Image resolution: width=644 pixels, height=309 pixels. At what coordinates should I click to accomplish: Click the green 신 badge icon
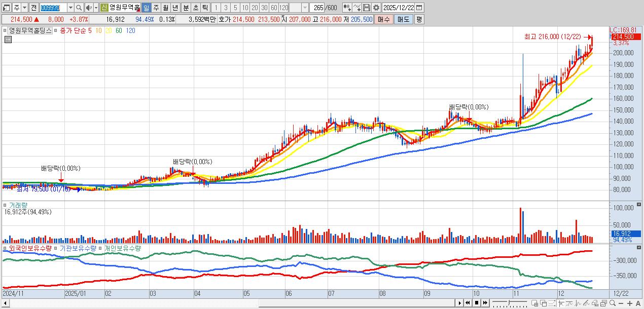[x=104, y=8]
